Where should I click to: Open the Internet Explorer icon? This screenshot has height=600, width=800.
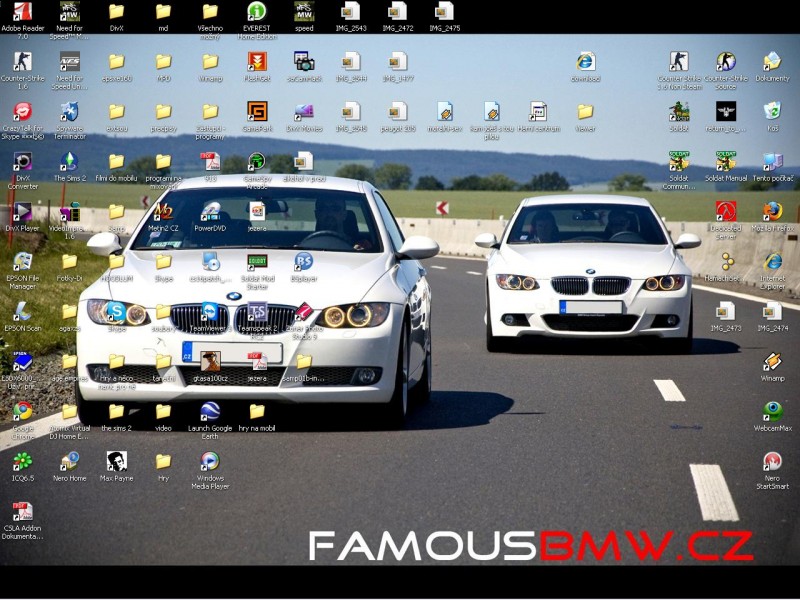point(772,261)
